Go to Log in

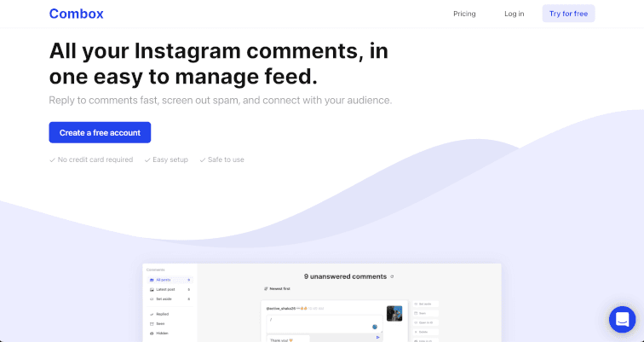(x=514, y=14)
